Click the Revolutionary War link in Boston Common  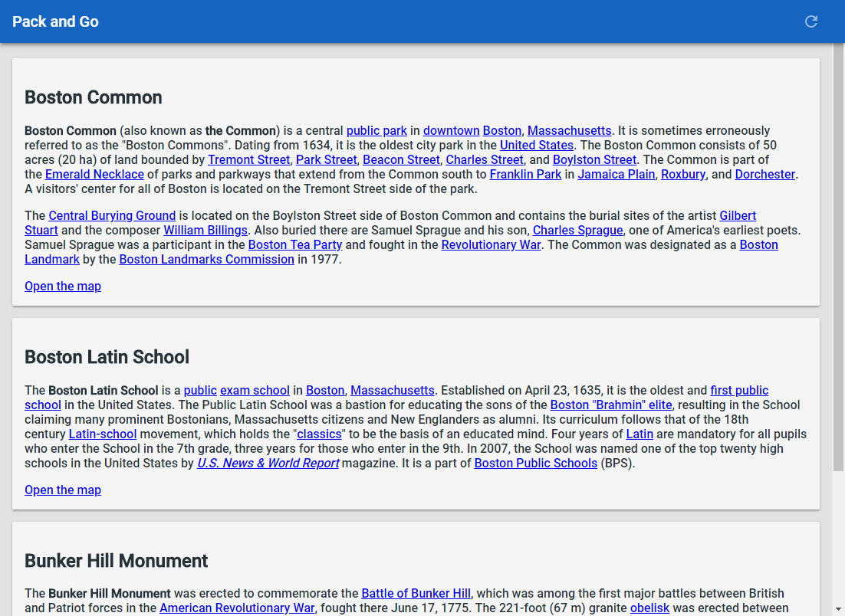pyautogui.click(x=491, y=245)
